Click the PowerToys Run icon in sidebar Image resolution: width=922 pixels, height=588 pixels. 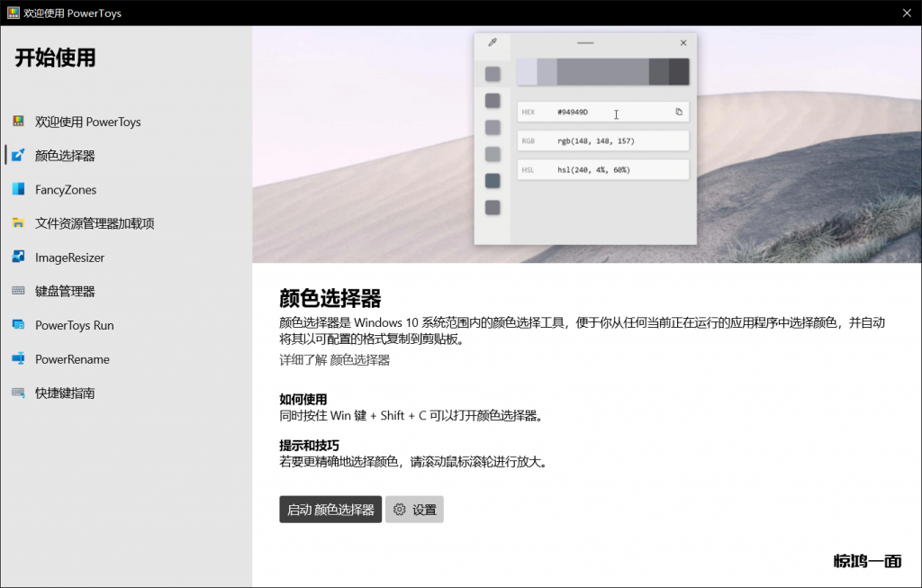click(x=18, y=325)
